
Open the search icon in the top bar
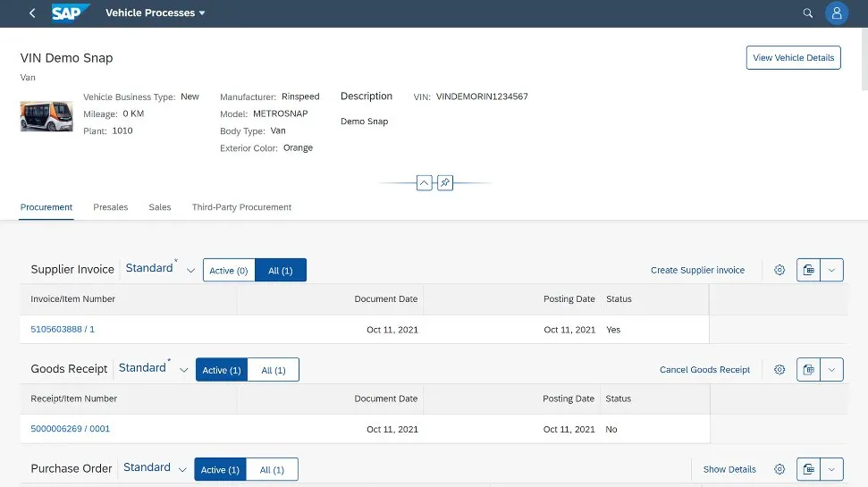808,13
